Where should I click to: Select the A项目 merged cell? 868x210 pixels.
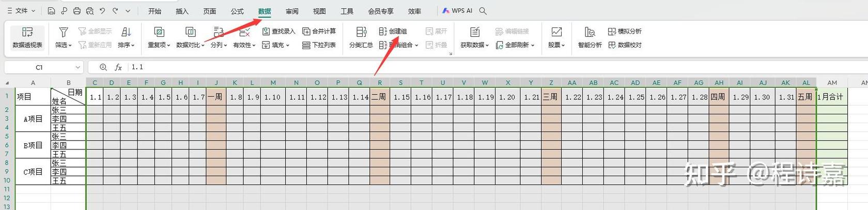click(x=33, y=119)
